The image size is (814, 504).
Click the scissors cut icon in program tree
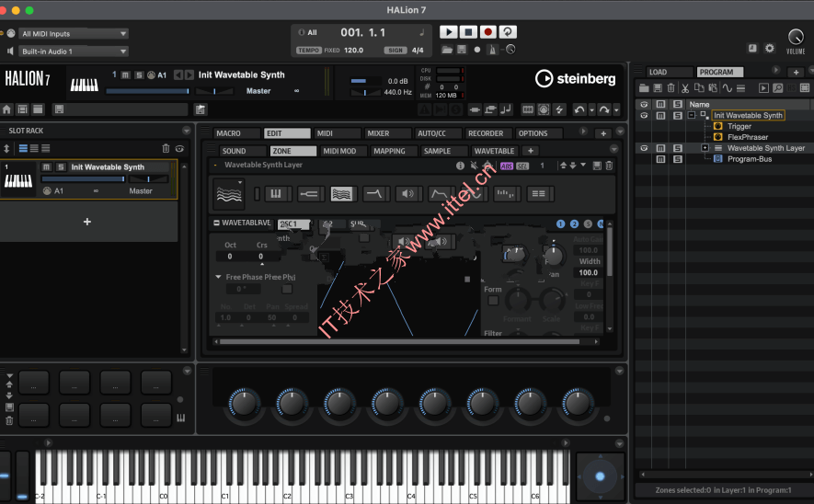pos(685,88)
